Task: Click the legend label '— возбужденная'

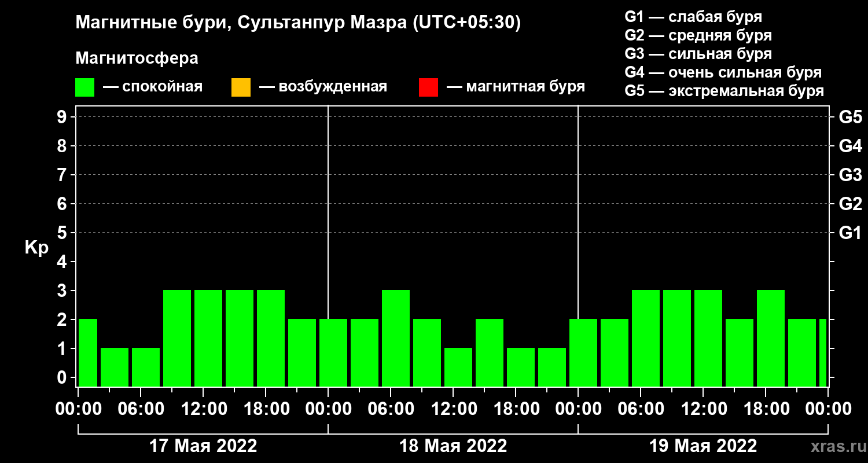Action: coord(323,87)
